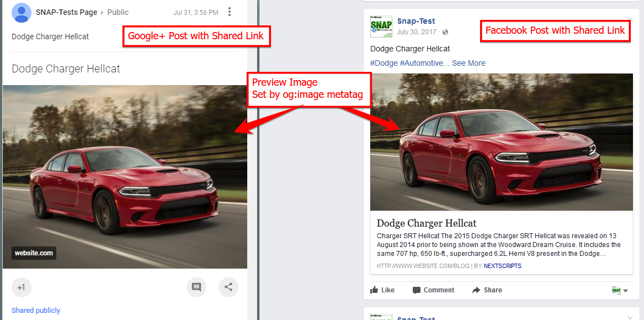Open the Google+ car preview image
The height and width of the screenshot is (320, 644).
[x=125, y=177]
